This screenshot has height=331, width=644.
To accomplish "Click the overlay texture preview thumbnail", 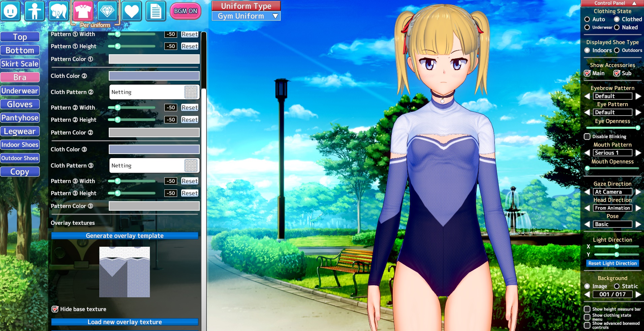I will (x=125, y=272).
